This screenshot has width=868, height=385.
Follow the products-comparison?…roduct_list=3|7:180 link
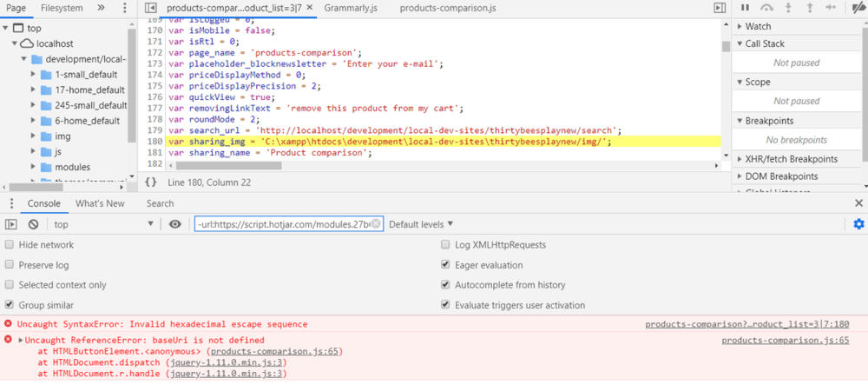746,324
